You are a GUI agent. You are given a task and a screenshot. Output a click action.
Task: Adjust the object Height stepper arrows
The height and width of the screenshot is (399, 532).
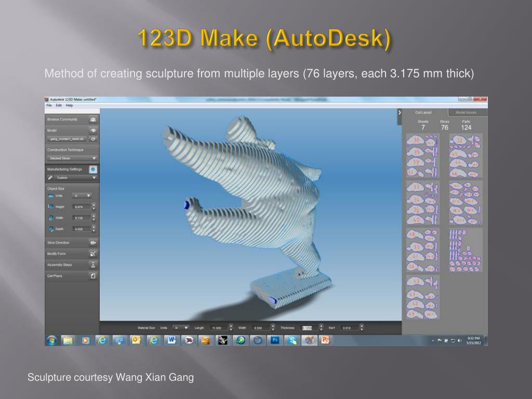(x=94, y=207)
